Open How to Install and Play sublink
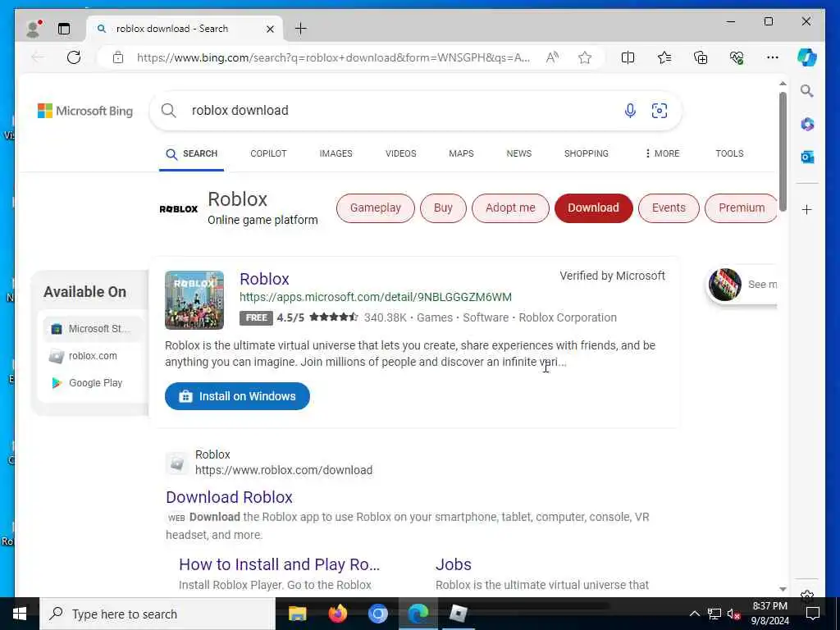 click(279, 564)
